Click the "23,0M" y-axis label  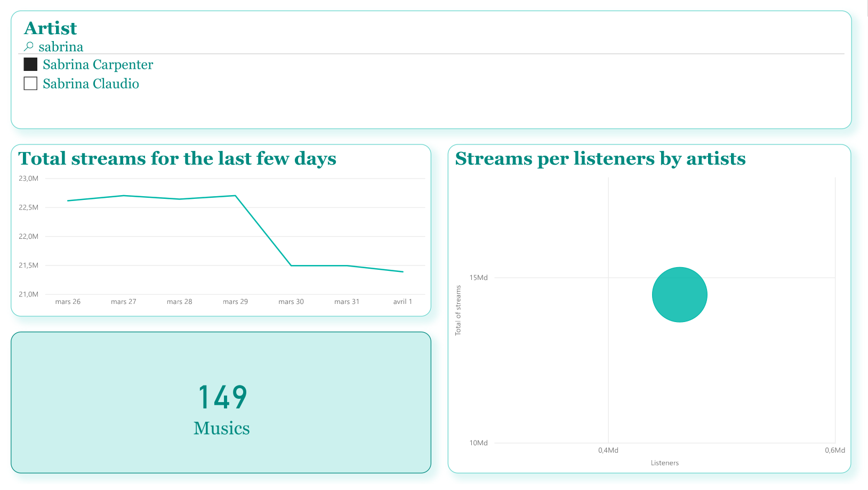(29, 179)
